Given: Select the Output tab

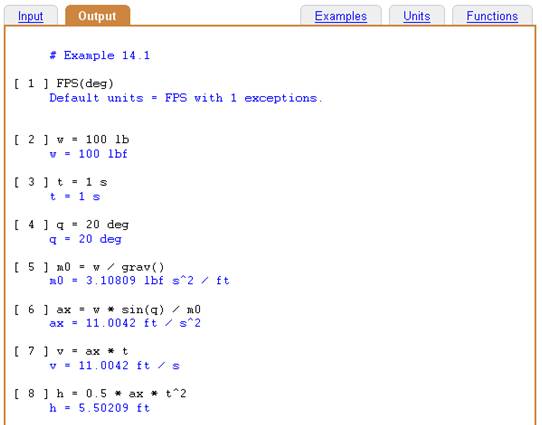Looking at the screenshot, I should (97, 16).
